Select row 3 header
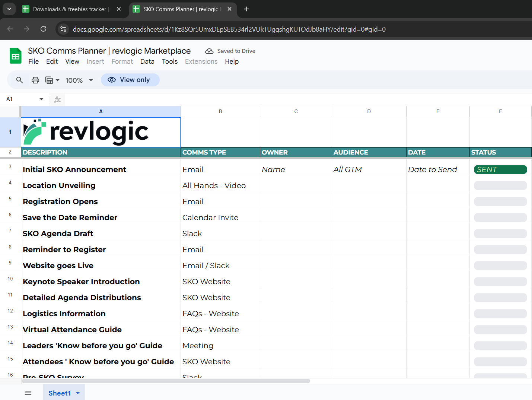This screenshot has width=532, height=400. pos(10,166)
